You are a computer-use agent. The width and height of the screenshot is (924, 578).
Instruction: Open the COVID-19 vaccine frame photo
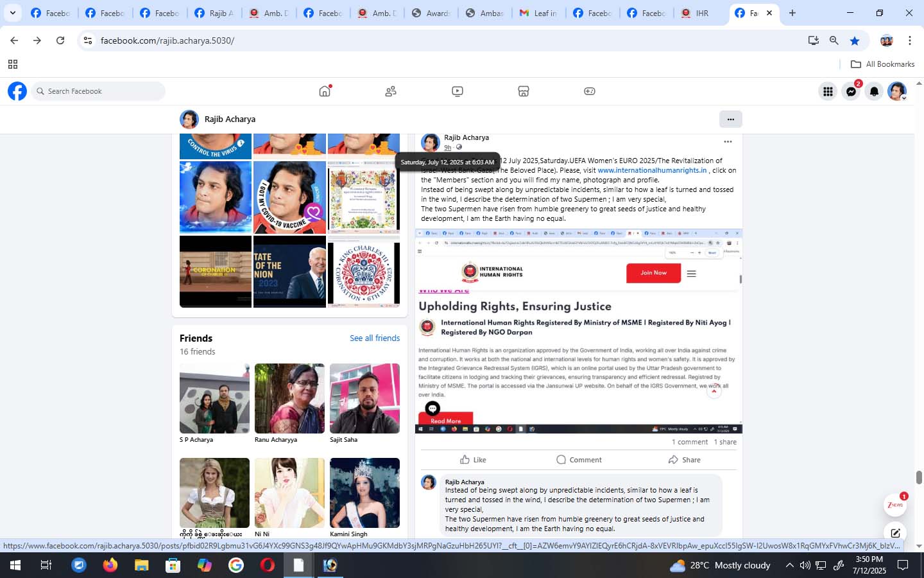pyautogui.click(x=289, y=197)
